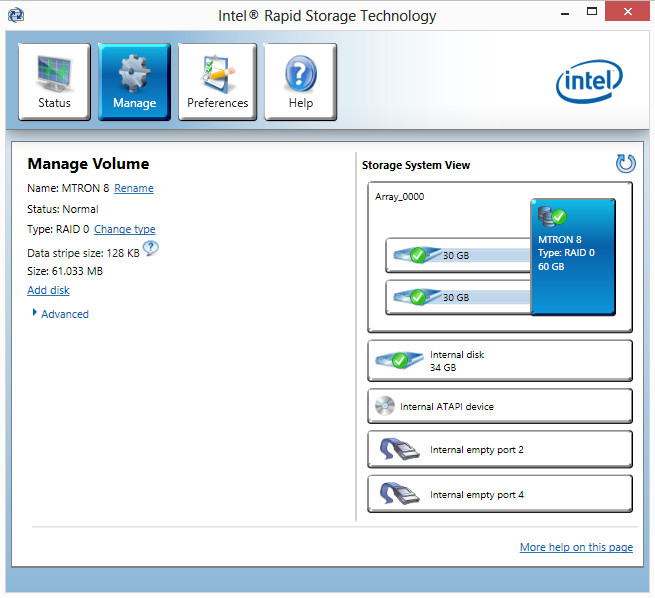
Task: Click the empty port 2 cable icon
Action: tap(399, 449)
